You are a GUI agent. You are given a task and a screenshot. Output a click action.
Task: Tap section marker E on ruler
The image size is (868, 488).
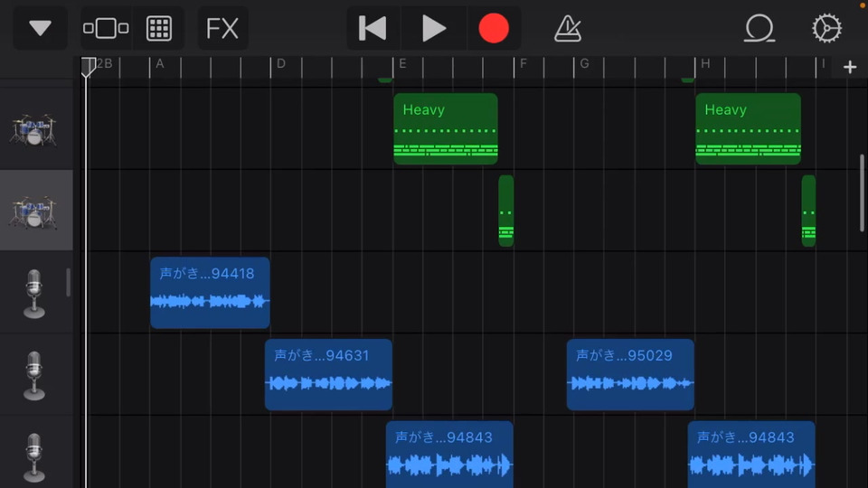point(402,63)
